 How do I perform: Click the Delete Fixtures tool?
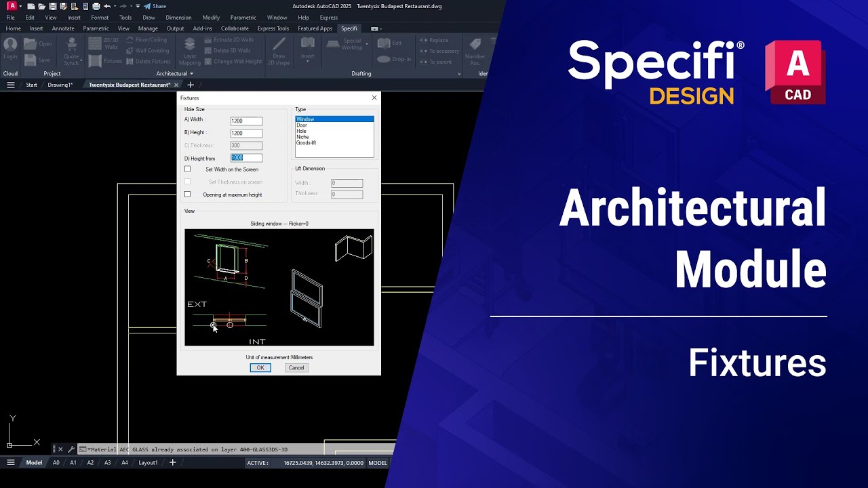pyautogui.click(x=149, y=61)
